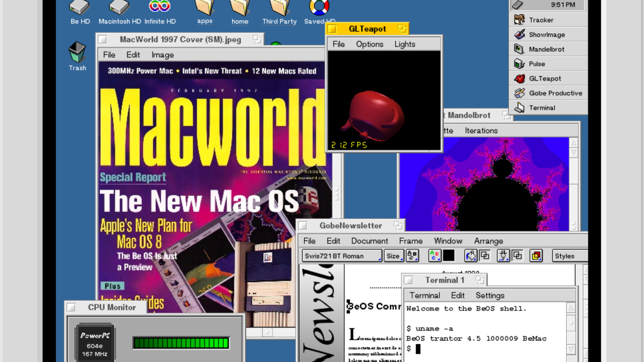Viewport: 644px width, 362px height.
Task: Activate Gobe Productive from the Deskbar
Action: coord(549,93)
